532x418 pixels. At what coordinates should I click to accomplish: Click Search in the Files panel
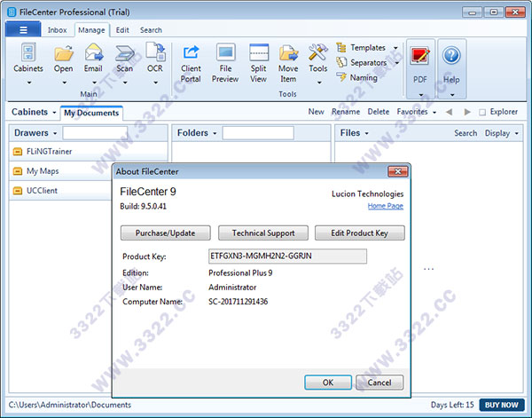coord(465,133)
